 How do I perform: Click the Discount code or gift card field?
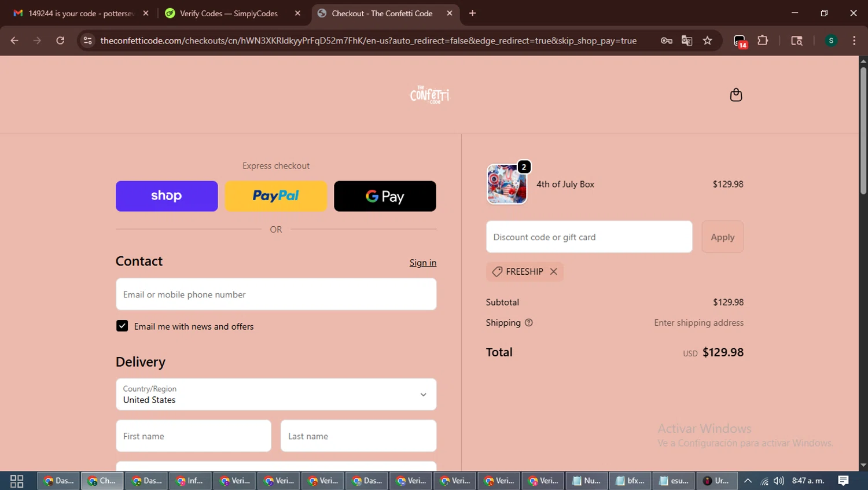589,237
